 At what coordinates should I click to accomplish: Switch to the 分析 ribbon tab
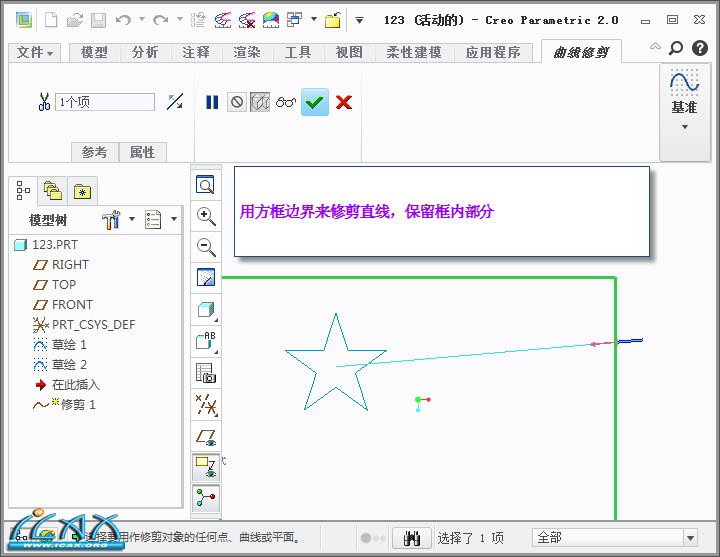[x=145, y=52]
